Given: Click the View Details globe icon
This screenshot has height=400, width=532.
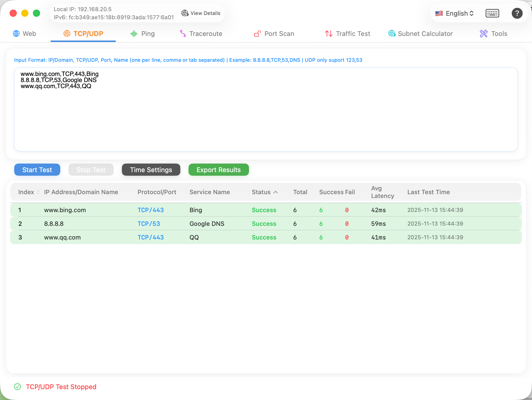Looking at the screenshot, I should click(185, 13).
